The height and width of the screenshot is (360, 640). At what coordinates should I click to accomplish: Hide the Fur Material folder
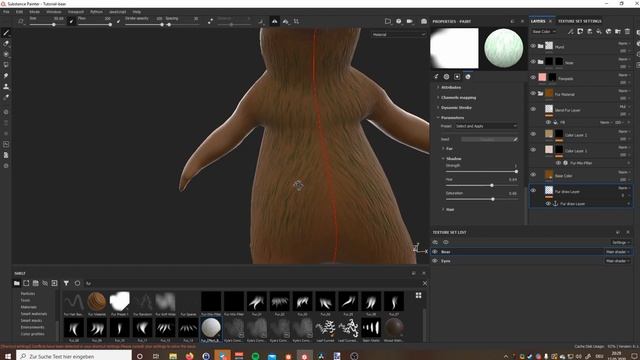(533, 93)
